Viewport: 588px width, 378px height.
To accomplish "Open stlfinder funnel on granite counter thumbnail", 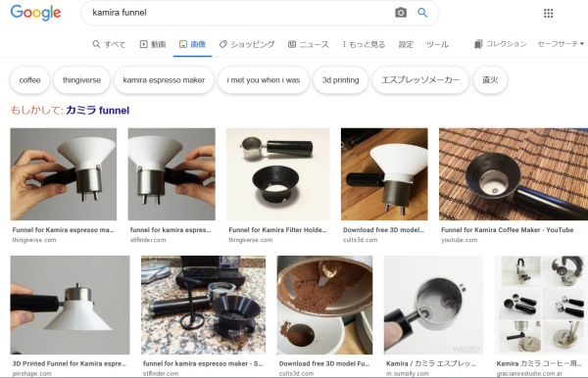I will coord(203,305).
